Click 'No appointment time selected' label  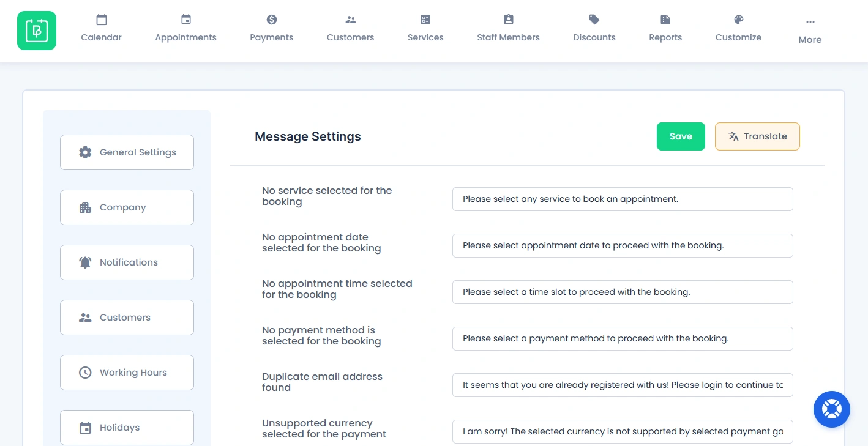tap(337, 289)
